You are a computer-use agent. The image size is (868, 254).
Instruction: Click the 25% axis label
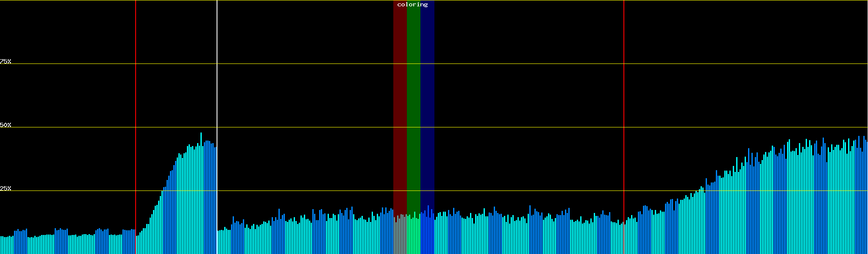tap(6, 188)
